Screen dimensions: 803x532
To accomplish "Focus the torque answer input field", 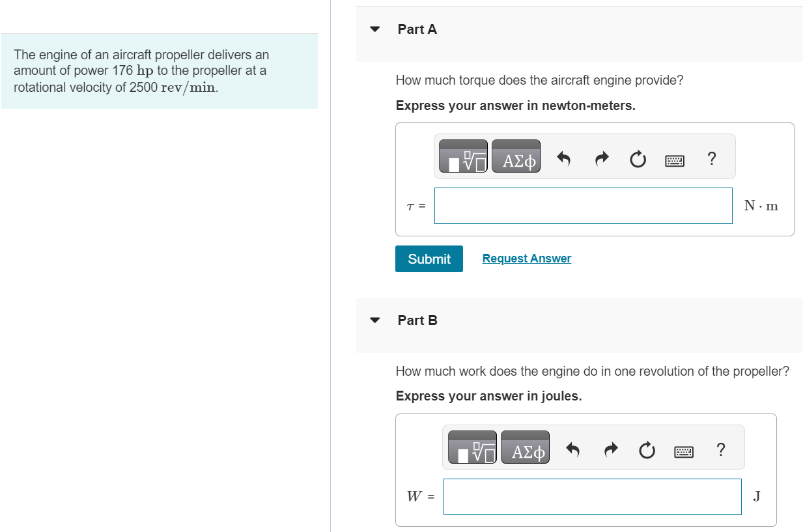I will click(x=584, y=206).
